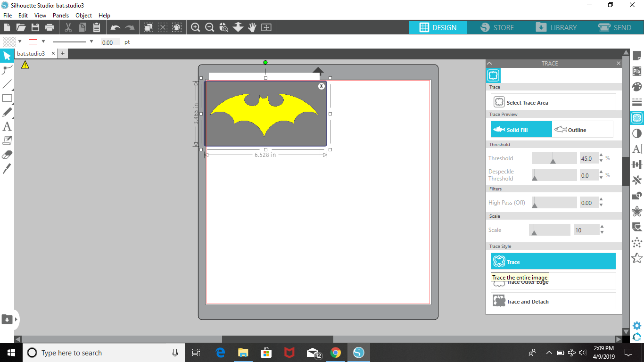Undo the last action
Screen dimensions: 644x362
click(116, 27)
